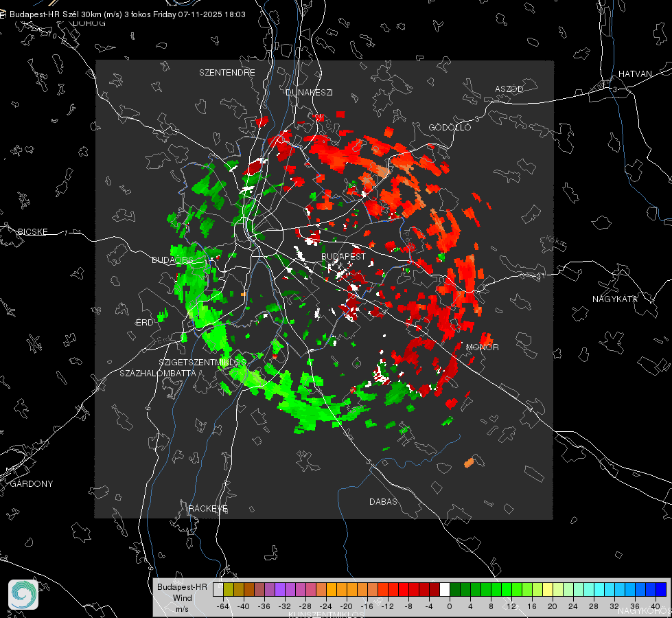Click the BICSKE town label
This screenshot has height=618, width=672.
[x=32, y=232]
